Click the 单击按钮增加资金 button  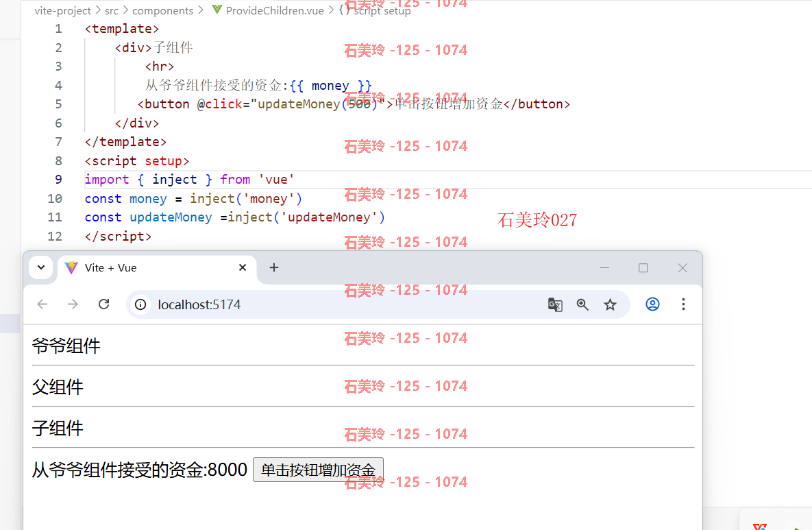tap(318, 470)
